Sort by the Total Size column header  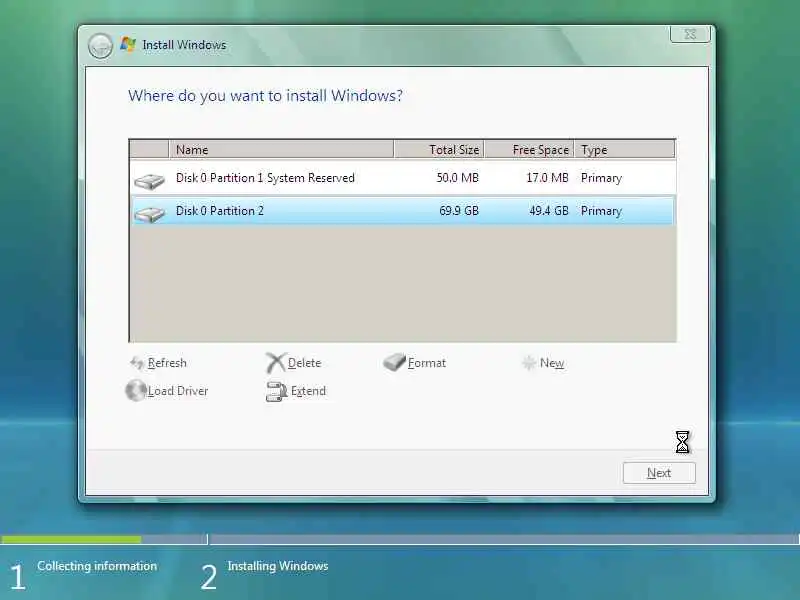click(x=439, y=149)
